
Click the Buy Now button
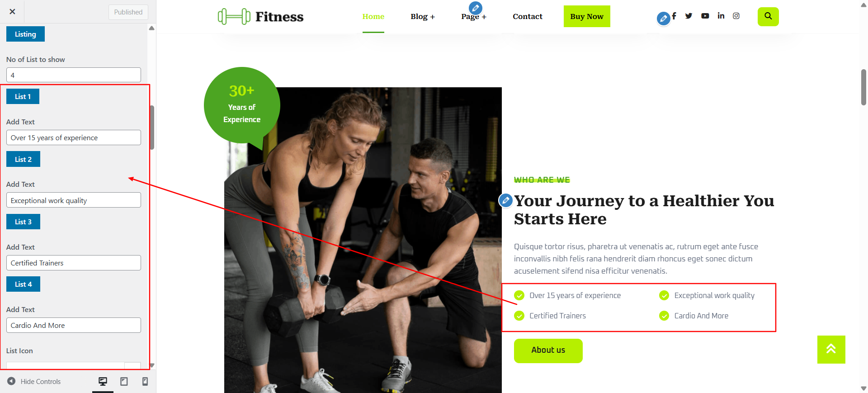(586, 16)
